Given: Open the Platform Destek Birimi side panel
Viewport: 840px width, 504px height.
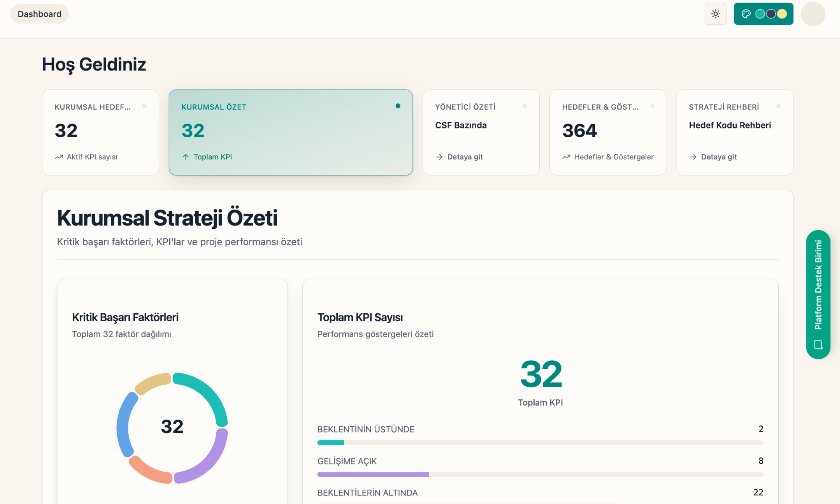Looking at the screenshot, I should 818,294.
